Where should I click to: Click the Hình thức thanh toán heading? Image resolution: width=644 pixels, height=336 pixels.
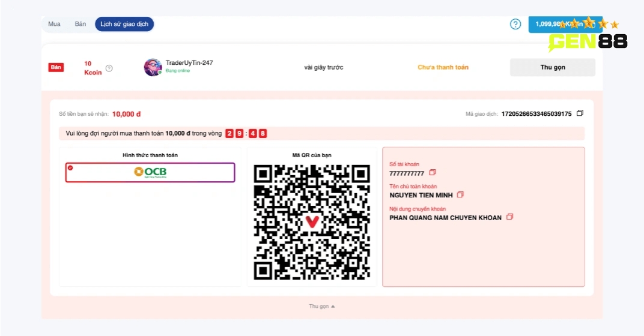150,155
